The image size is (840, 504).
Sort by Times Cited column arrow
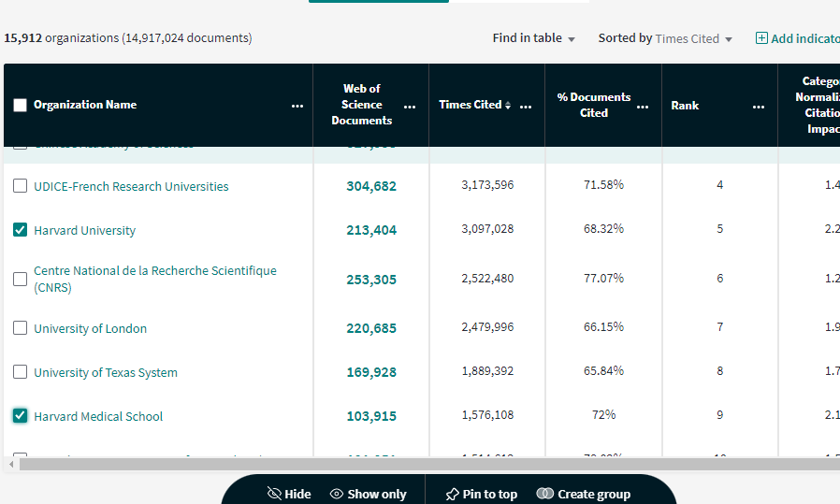pos(508,106)
